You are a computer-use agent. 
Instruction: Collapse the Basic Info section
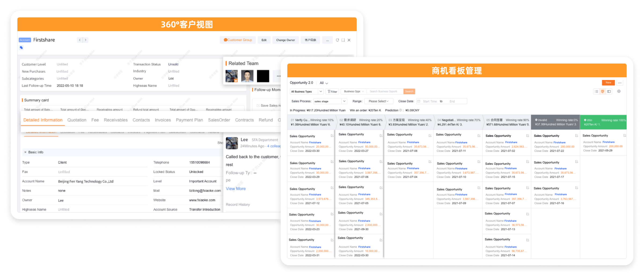(25, 152)
